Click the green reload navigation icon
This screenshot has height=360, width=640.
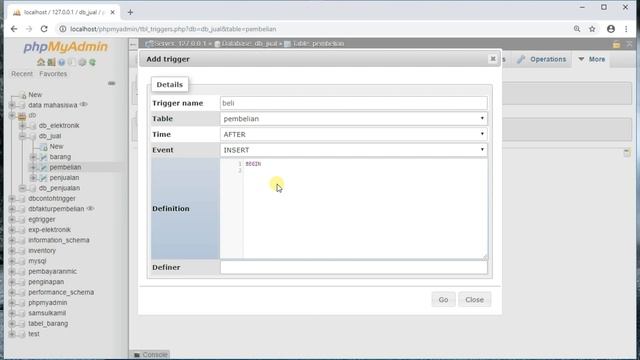pyautogui.click(x=93, y=62)
